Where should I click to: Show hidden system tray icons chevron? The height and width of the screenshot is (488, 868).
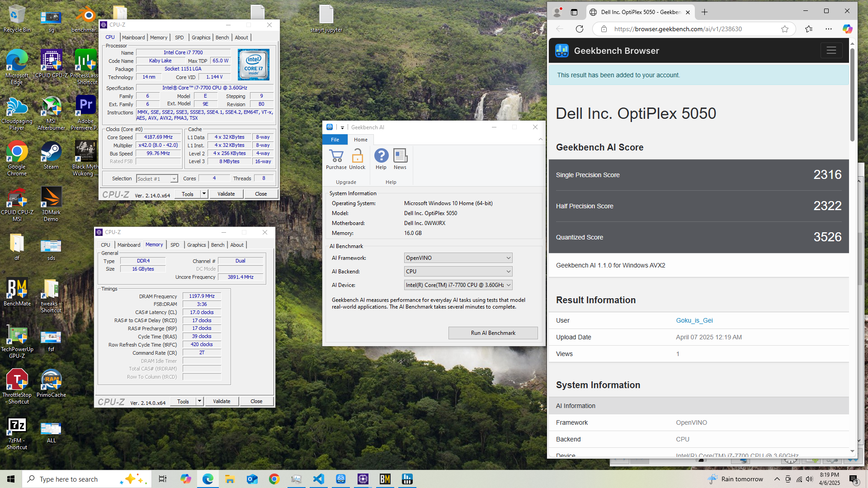777,479
